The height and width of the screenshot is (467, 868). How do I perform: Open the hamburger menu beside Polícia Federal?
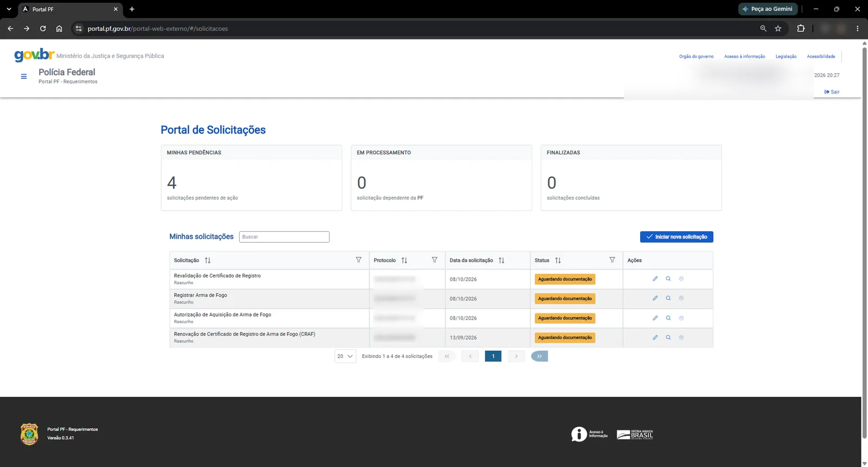tap(24, 77)
